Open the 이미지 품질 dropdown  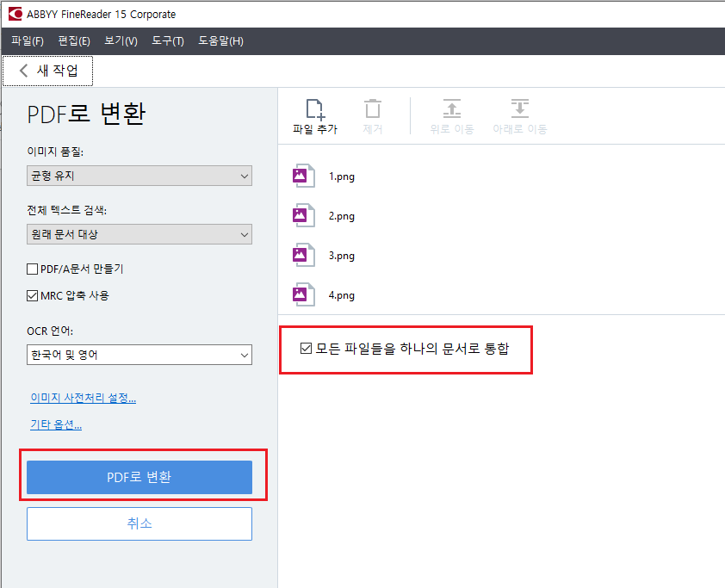click(x=139, y=176)
